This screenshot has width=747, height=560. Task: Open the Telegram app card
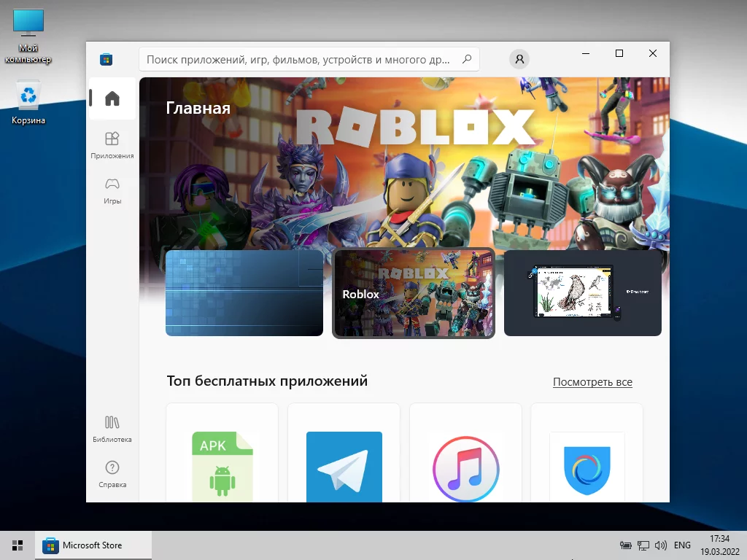point(344,453)
